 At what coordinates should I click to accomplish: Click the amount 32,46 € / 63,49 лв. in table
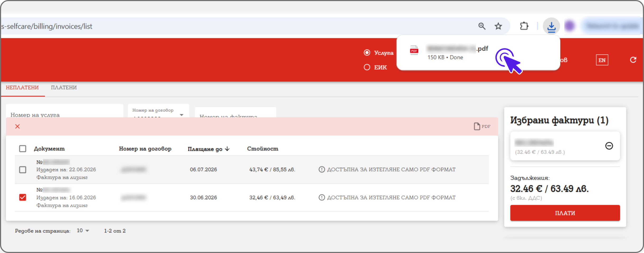[x=272, y=197]
